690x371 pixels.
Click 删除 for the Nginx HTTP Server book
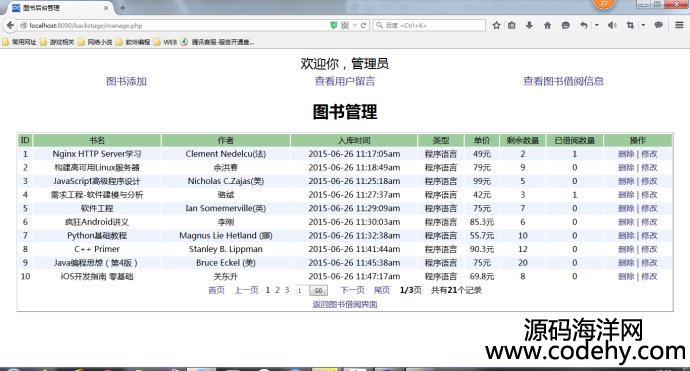click(x=626, y=154)
